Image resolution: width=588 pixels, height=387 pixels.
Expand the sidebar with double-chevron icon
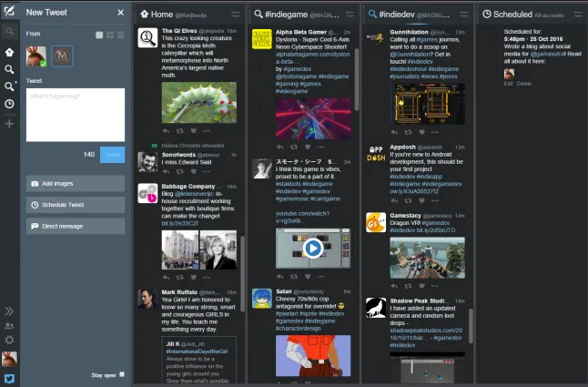9,311
